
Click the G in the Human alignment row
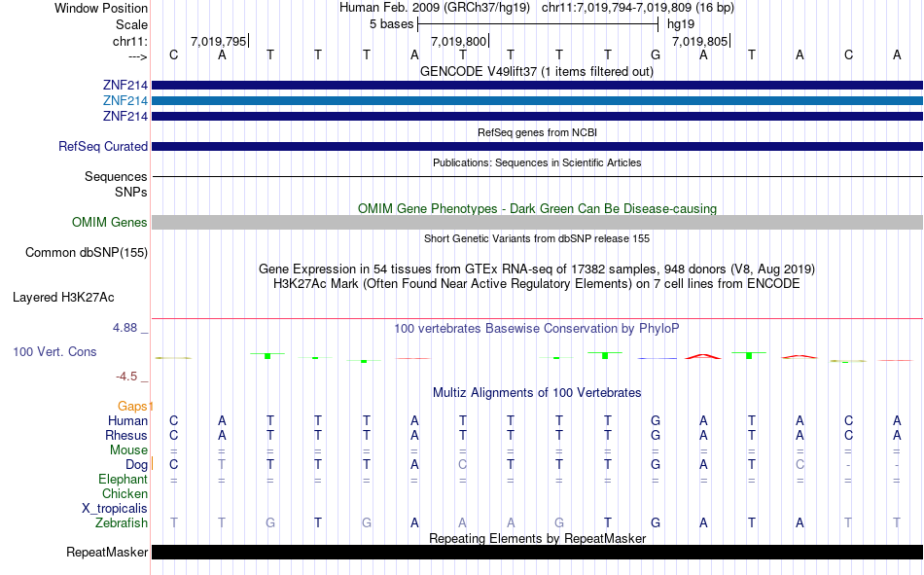click(656, 420)
